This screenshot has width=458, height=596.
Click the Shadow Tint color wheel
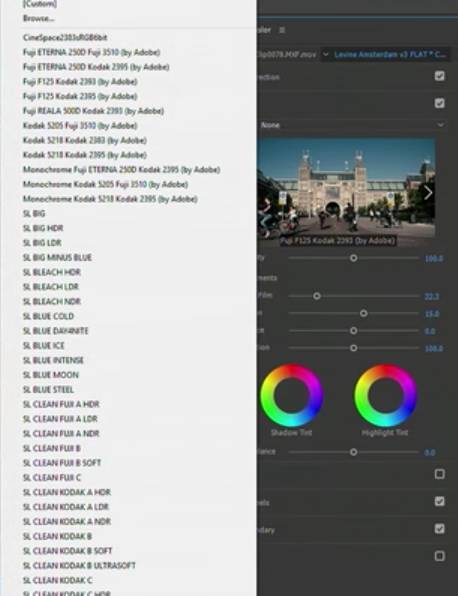(x=292, y=395)
